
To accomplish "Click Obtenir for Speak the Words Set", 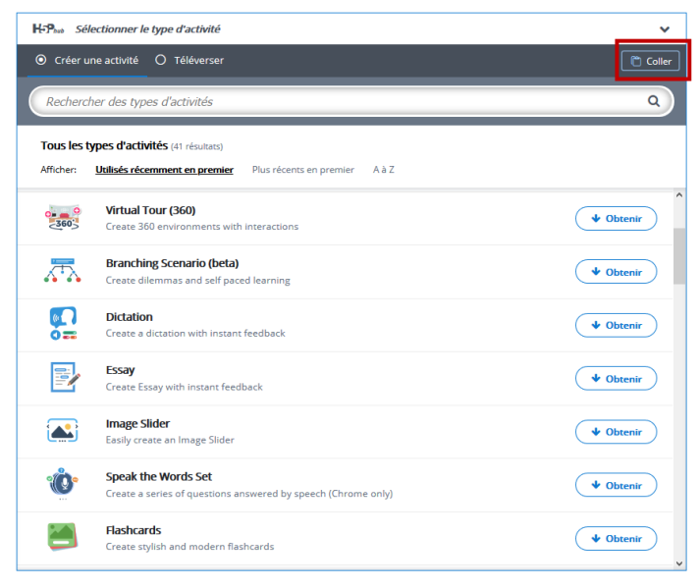I will [617, 485].
